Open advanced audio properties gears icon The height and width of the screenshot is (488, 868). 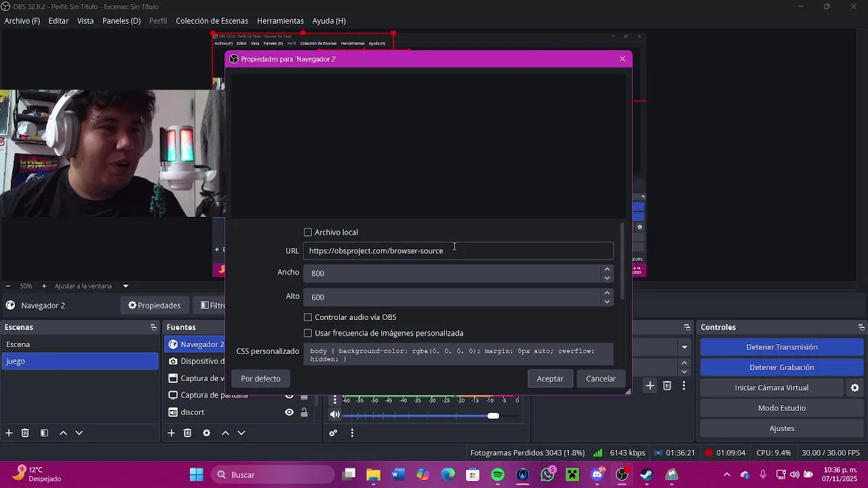tap(333, 433)
